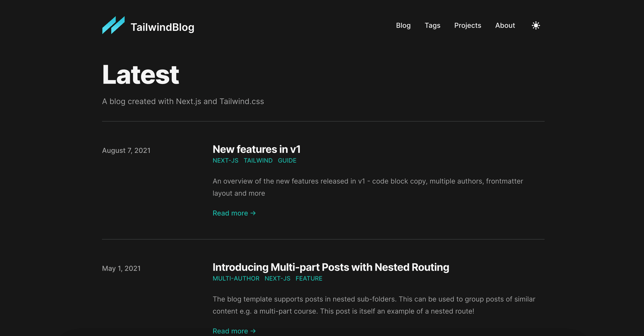
Task: Open the Projects page
Action: tap(468, 25)
